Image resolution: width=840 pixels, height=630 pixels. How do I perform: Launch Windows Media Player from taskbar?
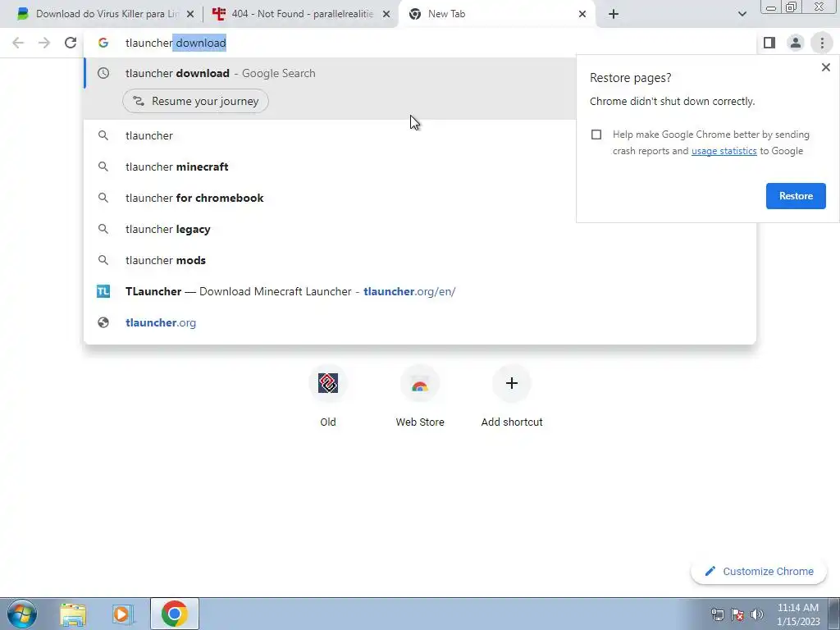(123, 614)
